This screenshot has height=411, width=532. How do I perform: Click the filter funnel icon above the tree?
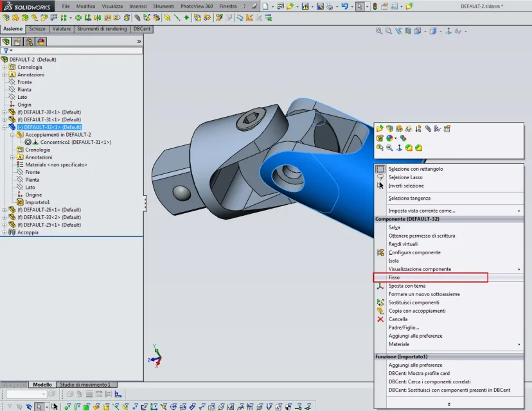click(6, 51)
